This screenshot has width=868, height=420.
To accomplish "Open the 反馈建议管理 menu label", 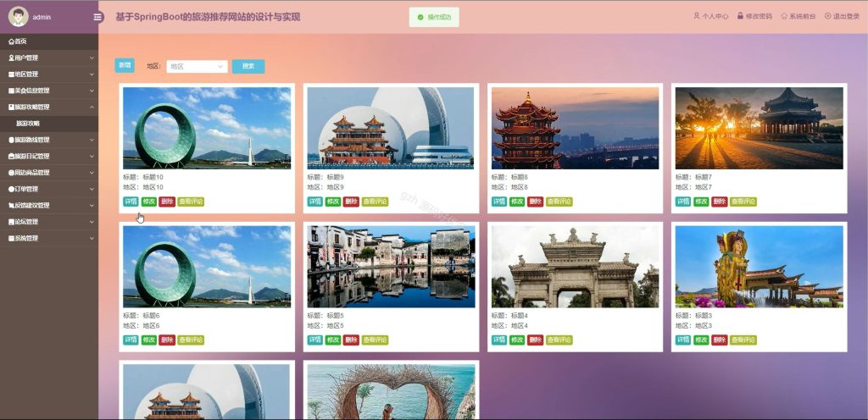I will [32, 206].
